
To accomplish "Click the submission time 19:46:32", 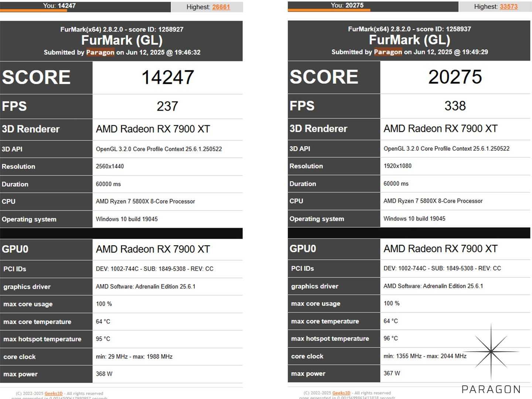I will [x=187, y=52].
